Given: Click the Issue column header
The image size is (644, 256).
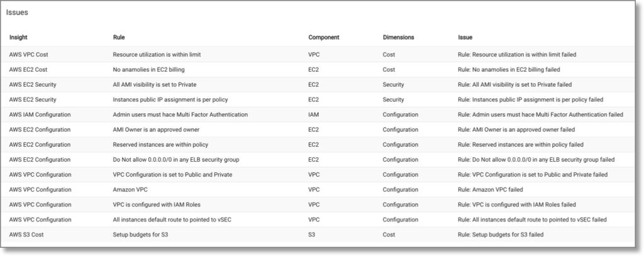Looking at the screenshot, I should (x=465, y=38).
